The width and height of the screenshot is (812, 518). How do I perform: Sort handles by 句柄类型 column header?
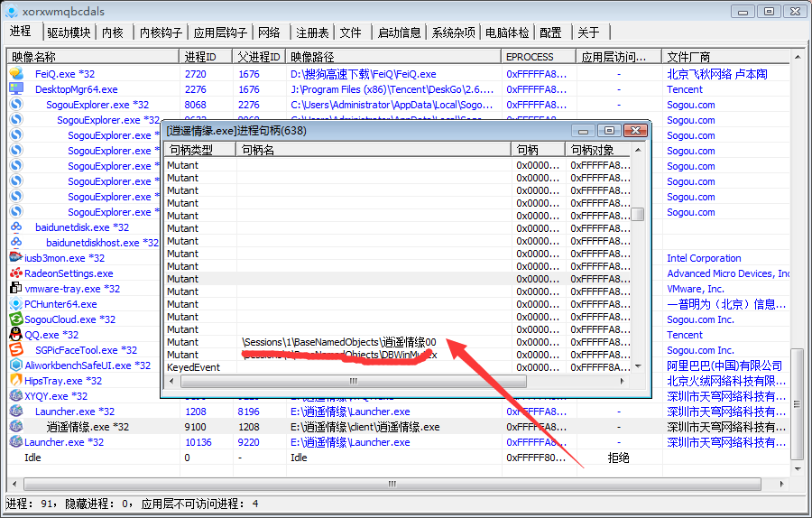[200, 150]
